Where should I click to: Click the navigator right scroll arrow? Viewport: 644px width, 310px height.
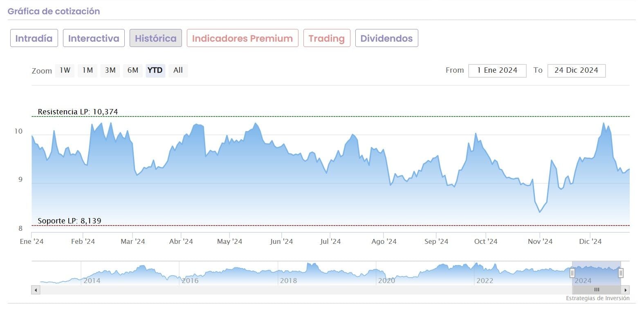click(x=625, y=290)
